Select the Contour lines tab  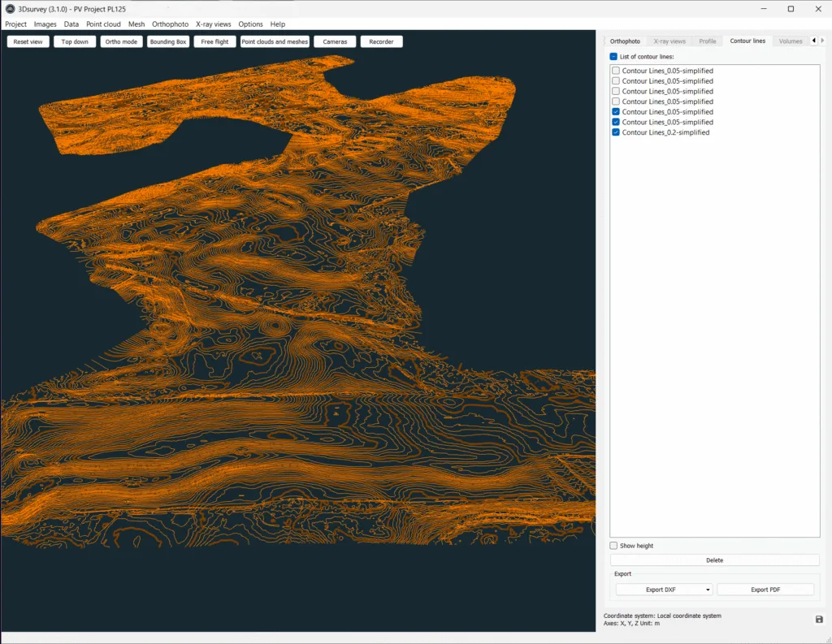[x=747, y=41]
